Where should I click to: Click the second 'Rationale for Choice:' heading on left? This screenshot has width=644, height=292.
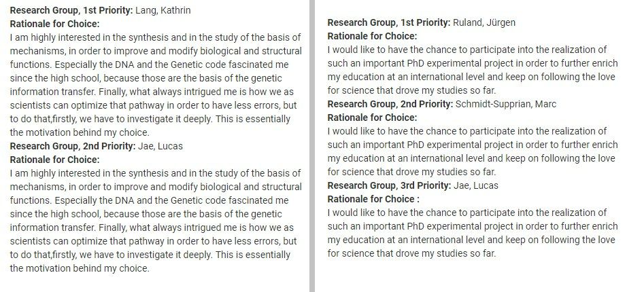(x=54, y=160)
